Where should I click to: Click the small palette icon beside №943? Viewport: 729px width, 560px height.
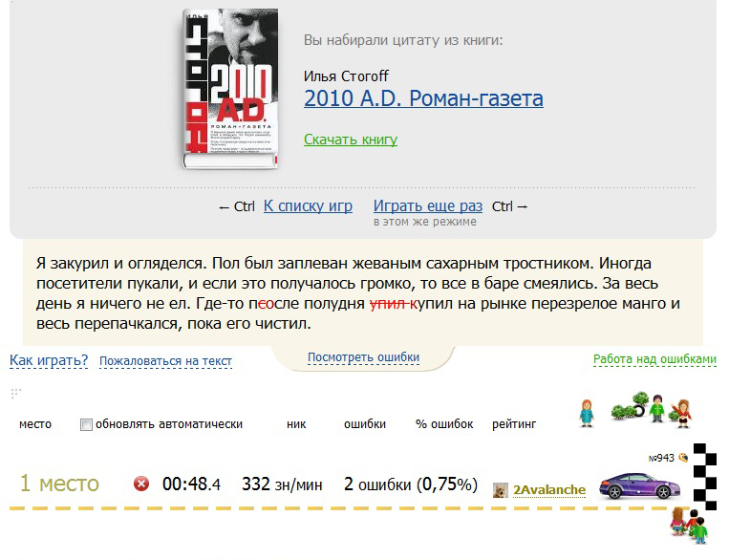(x=683, y=458)
